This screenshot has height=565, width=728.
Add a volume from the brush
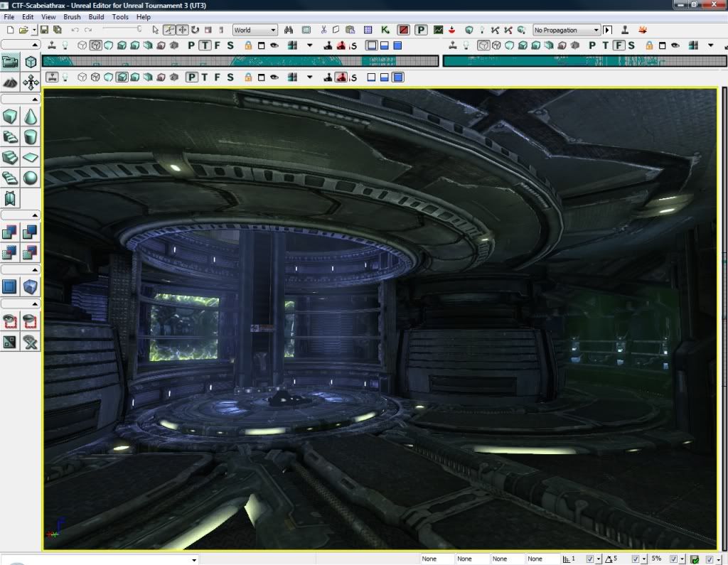pos(30,286)
